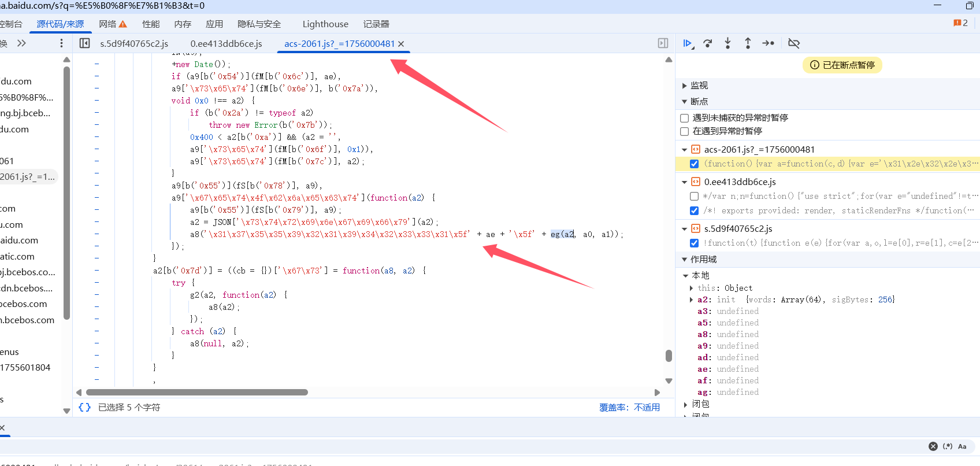Screen dimensions: 980x466
Task: Switch to 源代码/来源 Sources tab
Action: click(x=60, y=24)
